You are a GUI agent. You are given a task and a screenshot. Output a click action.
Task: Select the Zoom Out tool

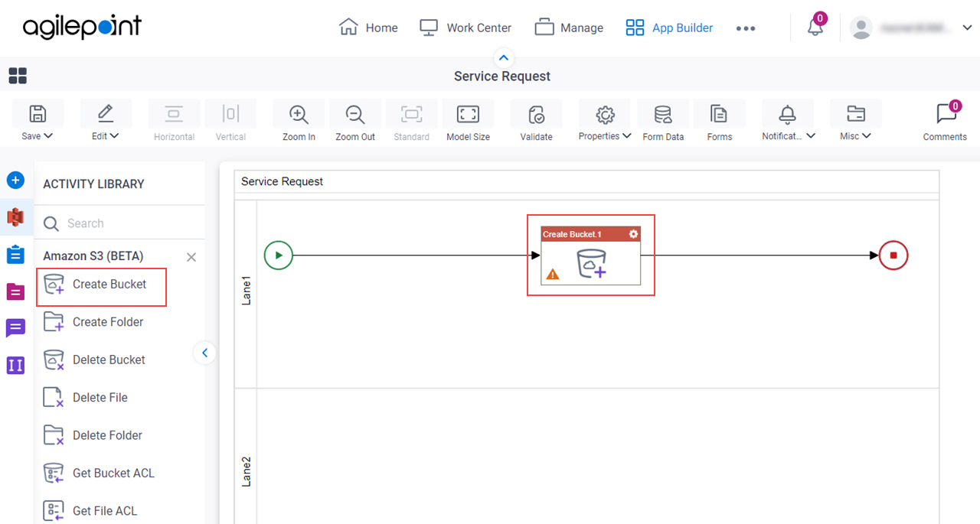coord(354,119)
